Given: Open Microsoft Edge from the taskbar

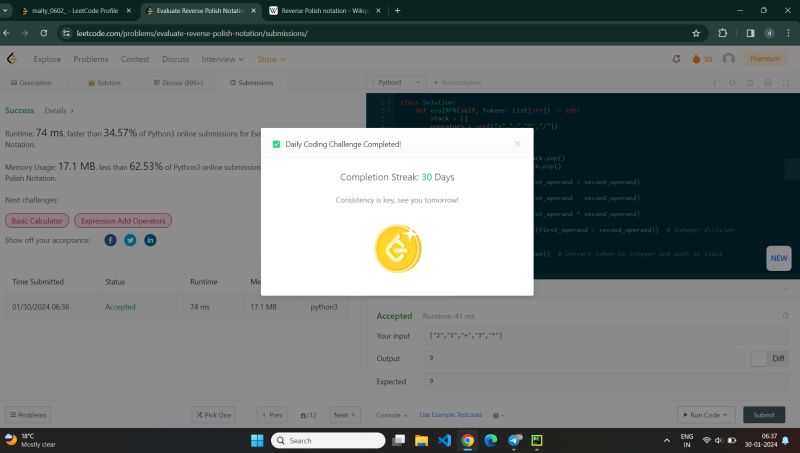Looking at the screenshot, I should (x=491, y=440).
